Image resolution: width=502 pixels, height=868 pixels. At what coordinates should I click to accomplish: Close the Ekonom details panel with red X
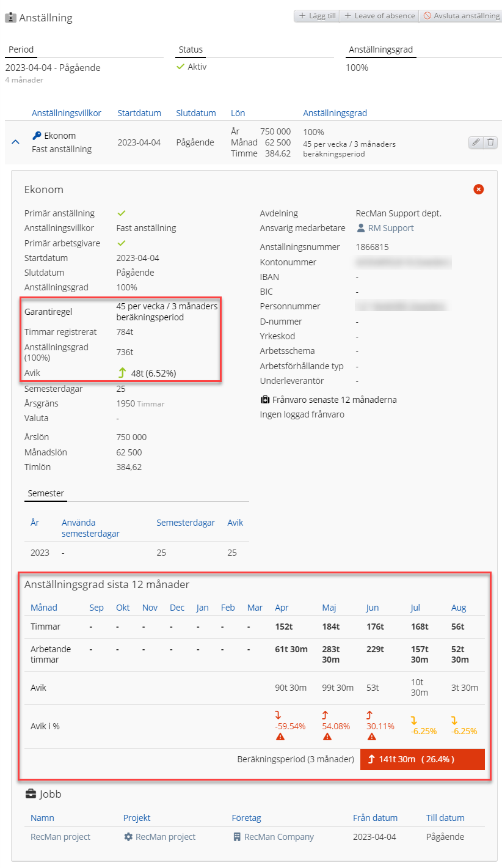(x=479, y=189)
